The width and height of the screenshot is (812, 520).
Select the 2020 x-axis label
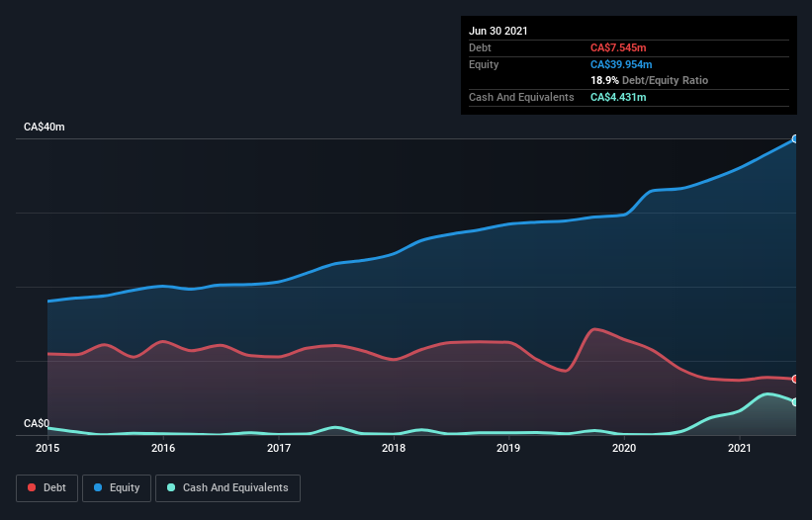pyautogui.click(x=624, y=448)
